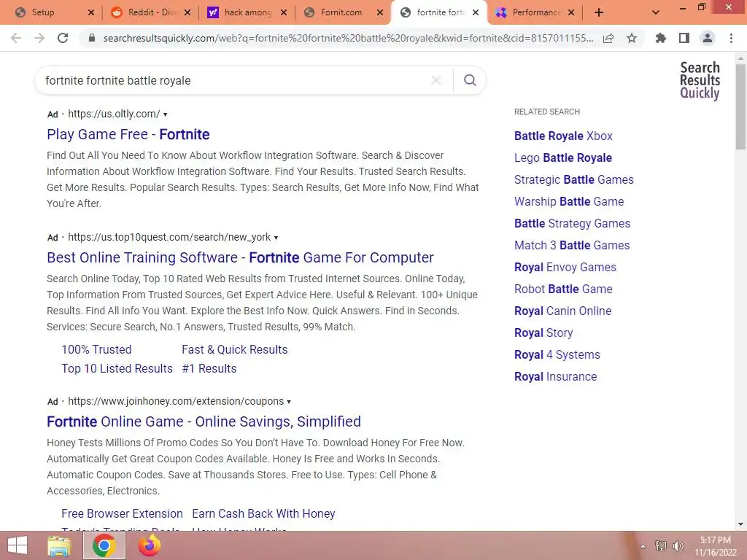Open Chrome's three-dot menu
747x560 pixels.
click(x=731, y=39)
